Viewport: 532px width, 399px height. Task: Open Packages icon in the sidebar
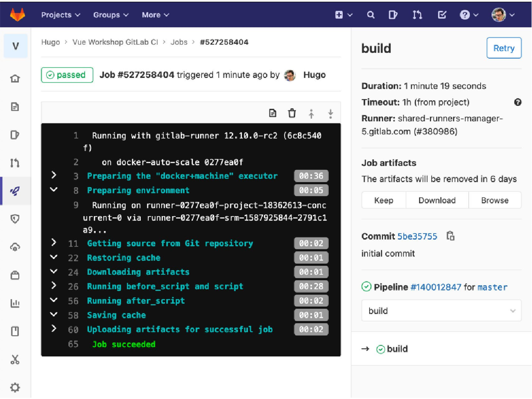(15, 275)
